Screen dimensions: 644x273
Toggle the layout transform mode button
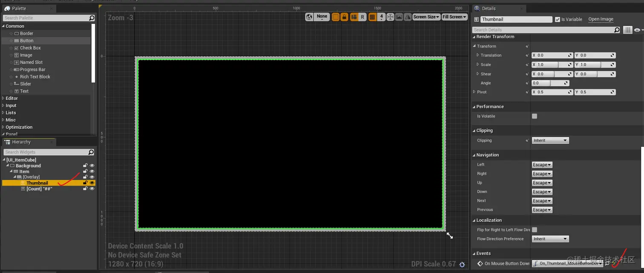[x=354, y=17]
